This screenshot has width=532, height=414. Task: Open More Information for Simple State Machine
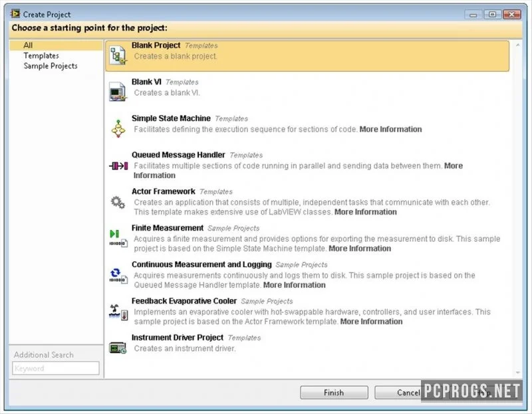390,129
